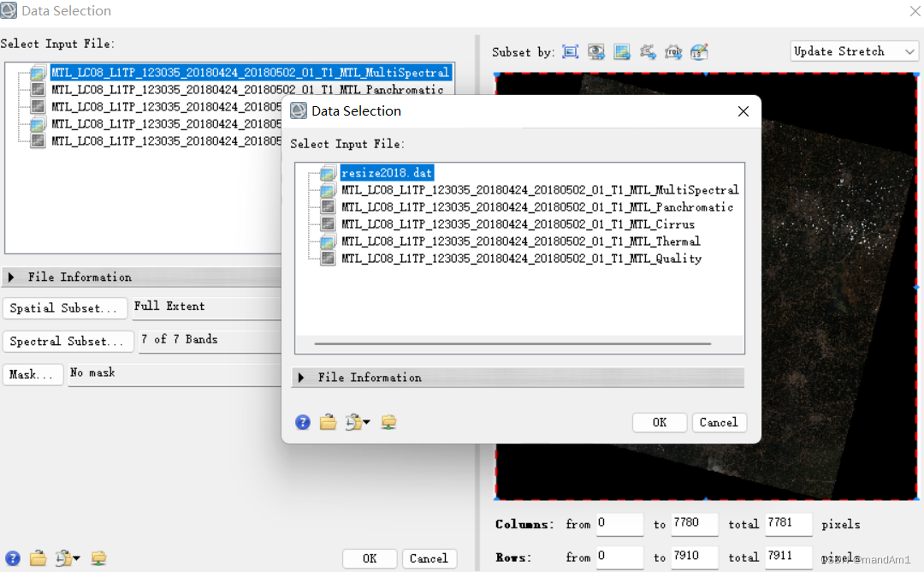Click Columns from field
Image resolution: width=924 pixels, height=572 pixels.
point(619,524)
